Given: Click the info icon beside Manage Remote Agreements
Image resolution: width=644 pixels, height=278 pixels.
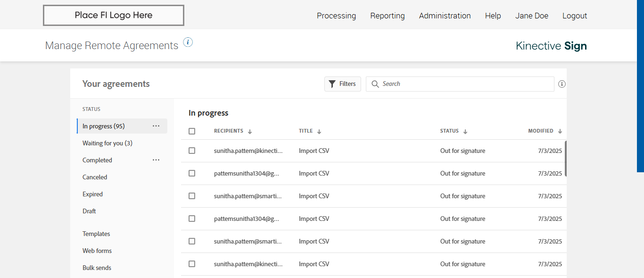Looking at the screenshot, I should click(188, 42).
